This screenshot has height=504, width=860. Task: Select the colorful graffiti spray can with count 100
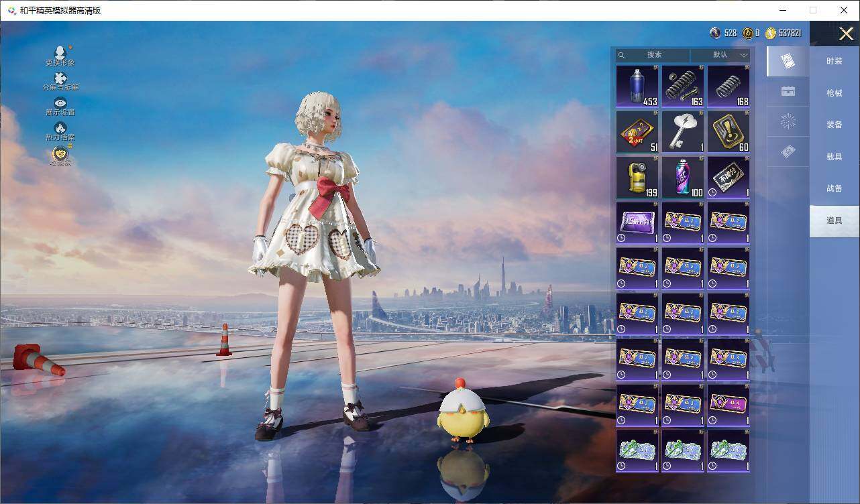(x=683, y=178)
